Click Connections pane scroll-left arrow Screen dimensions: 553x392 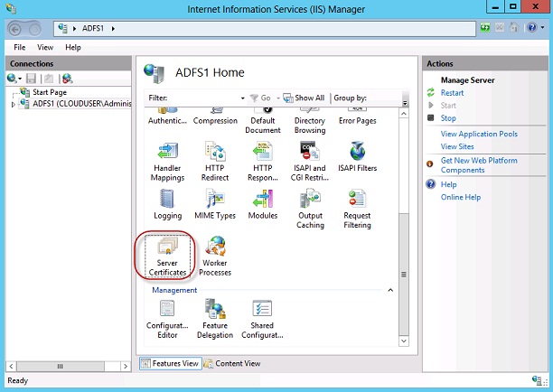11,367
